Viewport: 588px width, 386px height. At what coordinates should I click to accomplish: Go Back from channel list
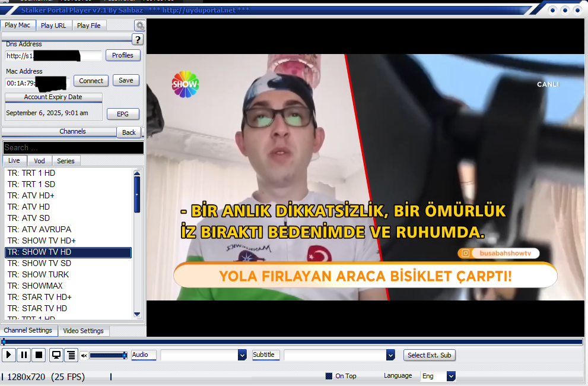[129, 132]
